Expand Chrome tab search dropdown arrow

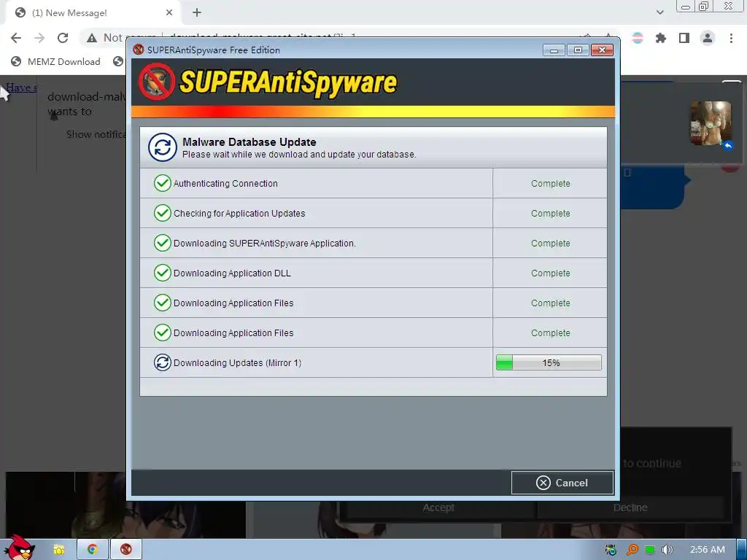click(659, 12)
